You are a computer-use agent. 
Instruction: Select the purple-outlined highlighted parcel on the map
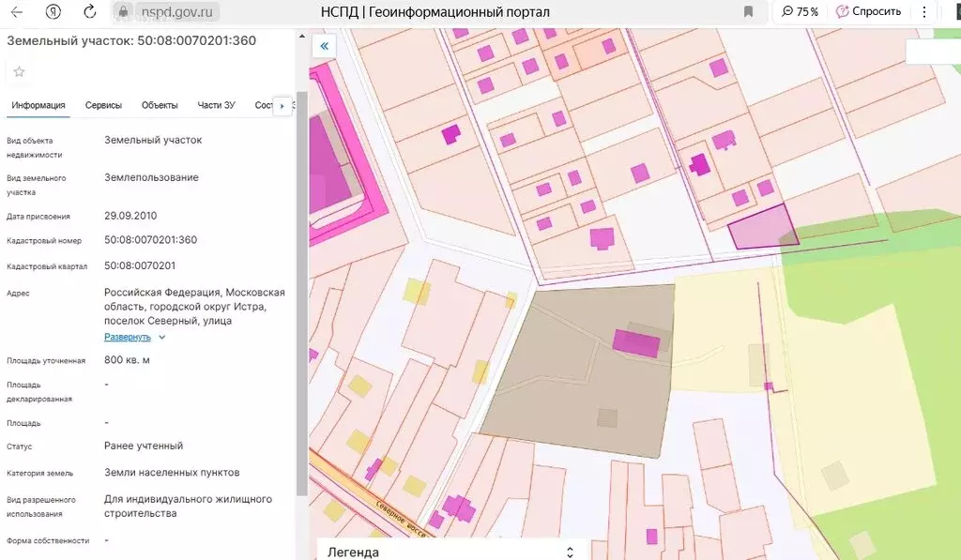(x=764, y=227)
